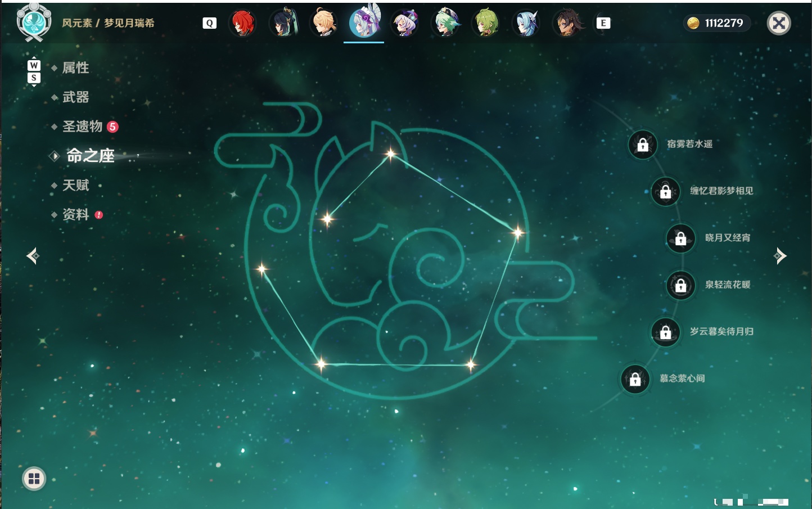Go to next character with right arrow
The width and height of the screenshot is (812, 509).
pos(780,256)
